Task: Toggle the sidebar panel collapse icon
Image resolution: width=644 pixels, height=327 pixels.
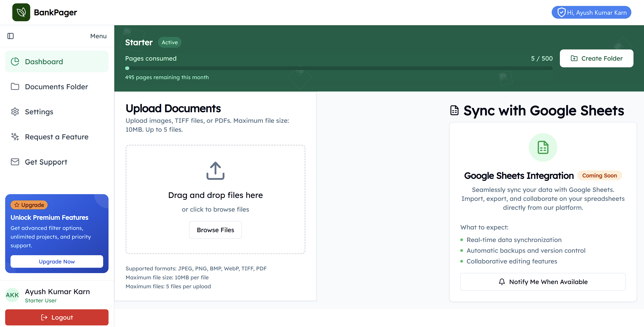Action: [11, 36]
